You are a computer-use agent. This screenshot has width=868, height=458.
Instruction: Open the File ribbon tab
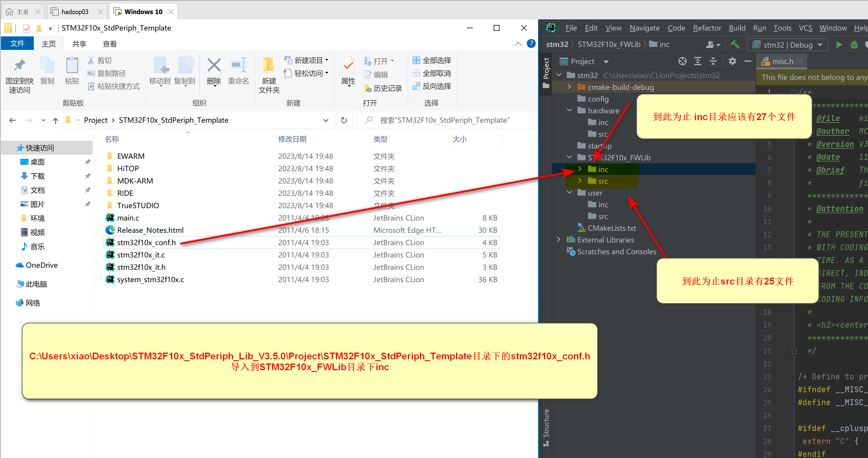(x=17, y=44)
